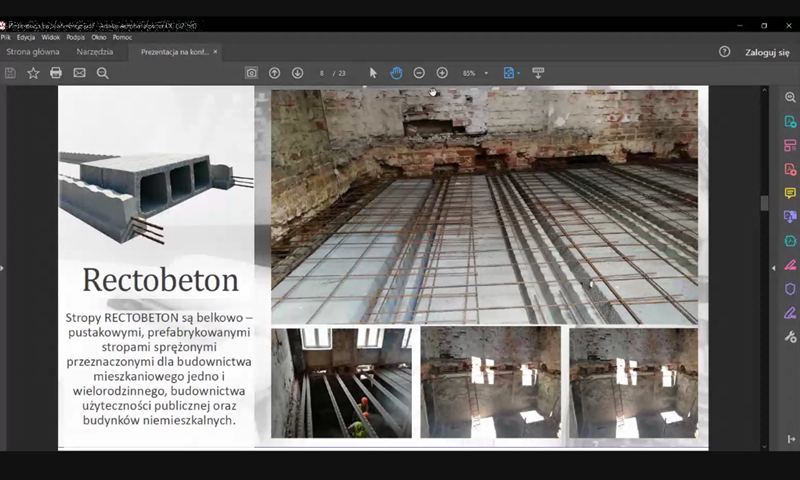Send the file by email icon
Viewport: 800px width, 480px height.
tap(80, 73)
